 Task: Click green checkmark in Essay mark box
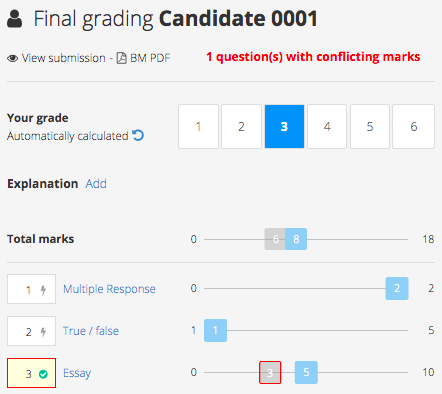[x=43, y=374]
